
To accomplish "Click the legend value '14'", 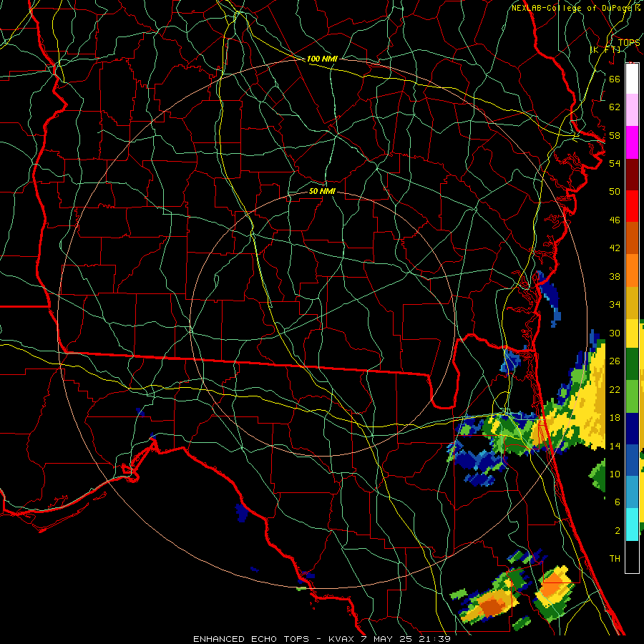I will 615,446.
